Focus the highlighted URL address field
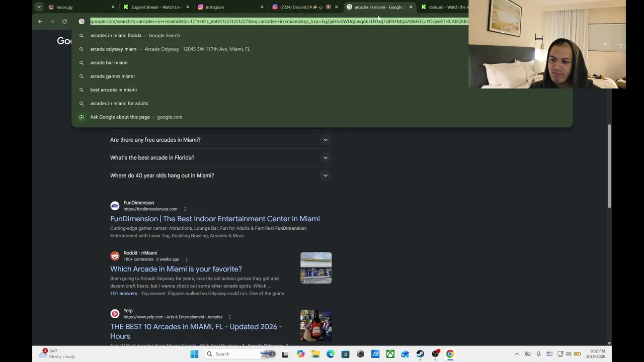Screen dimensions: 644x362 [279, 22]
